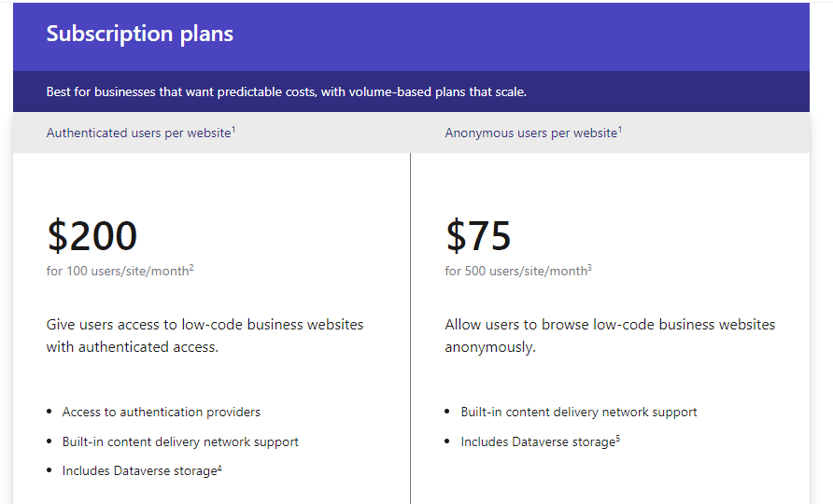
Task: Select Anonymous users per website header
Action: pos(531,133)
